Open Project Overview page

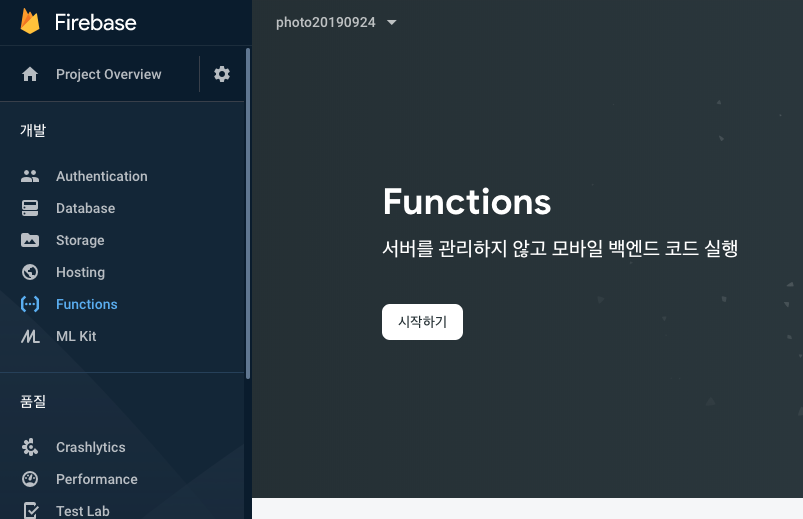(x=109, y=74)
